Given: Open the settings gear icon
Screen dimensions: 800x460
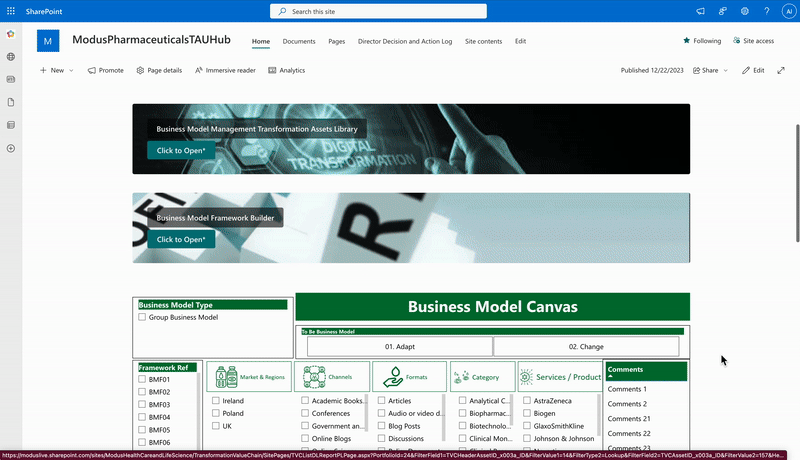Looking at the screenshot, I should pyautogui.click(x=745, y=11).
